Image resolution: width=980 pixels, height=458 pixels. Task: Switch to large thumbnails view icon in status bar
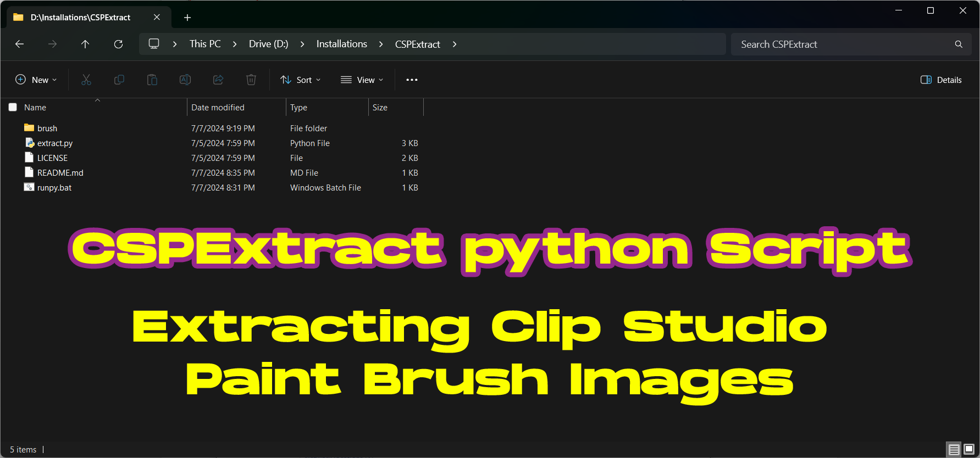969,450
